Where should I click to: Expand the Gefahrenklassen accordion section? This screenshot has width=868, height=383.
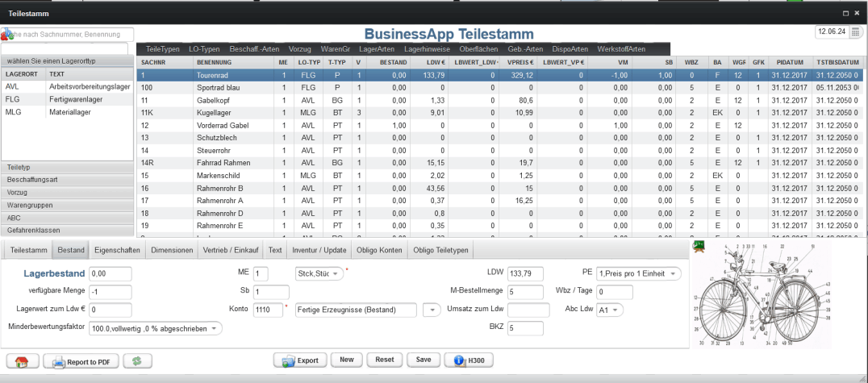click(68, 231)
